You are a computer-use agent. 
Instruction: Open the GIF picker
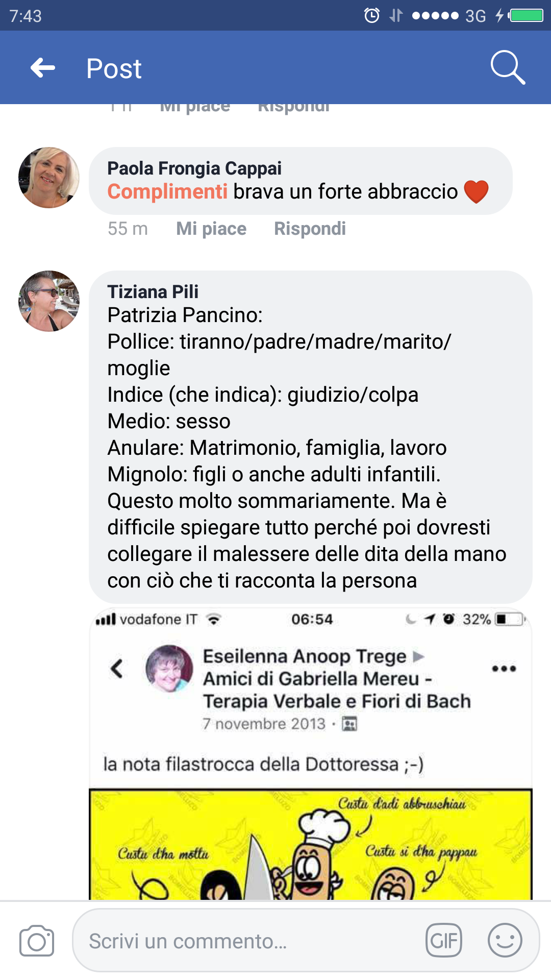443,940
